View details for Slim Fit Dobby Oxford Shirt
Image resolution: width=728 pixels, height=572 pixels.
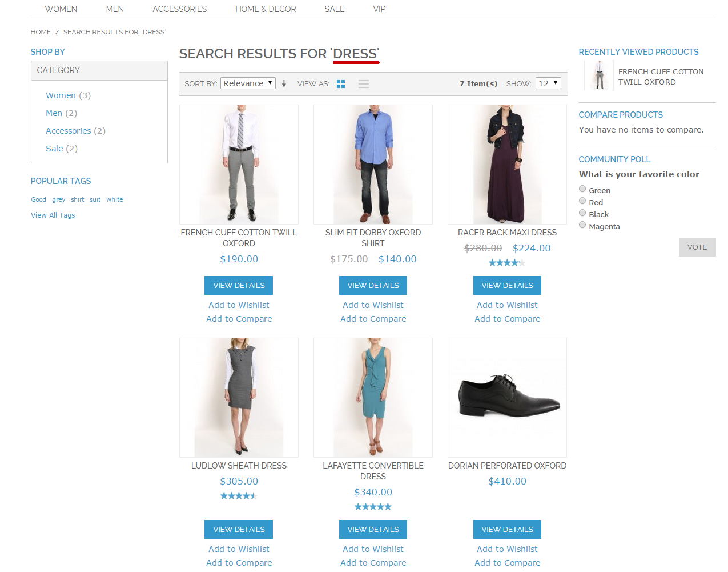pyautogui.click(x=373, y=286)
